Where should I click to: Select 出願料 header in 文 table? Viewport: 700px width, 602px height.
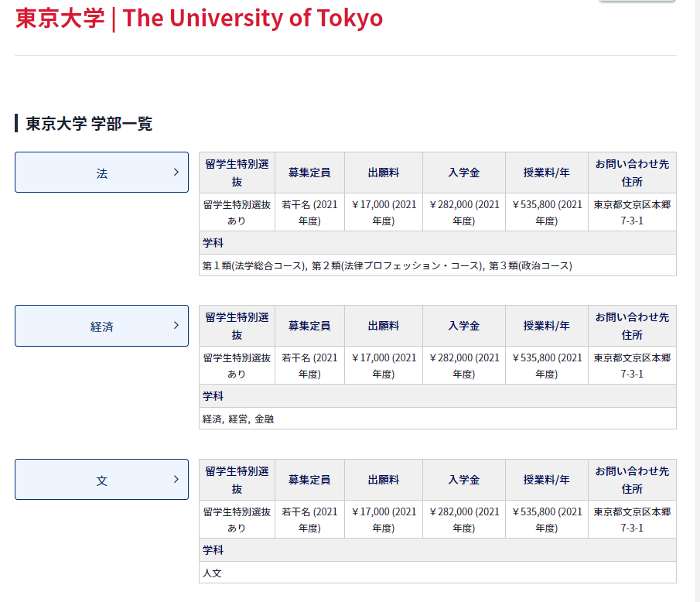tap(384, 480)
